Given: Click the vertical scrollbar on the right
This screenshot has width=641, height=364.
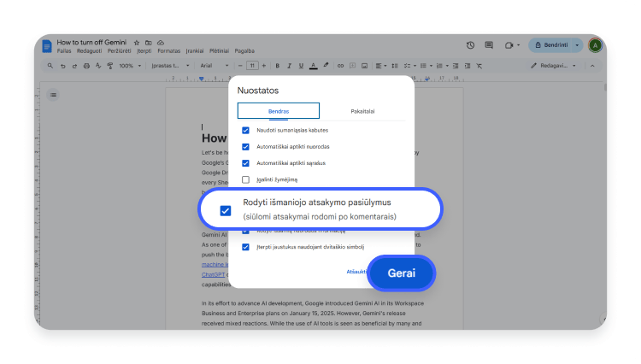Looking at the screenshot, I should coord(604,87).
